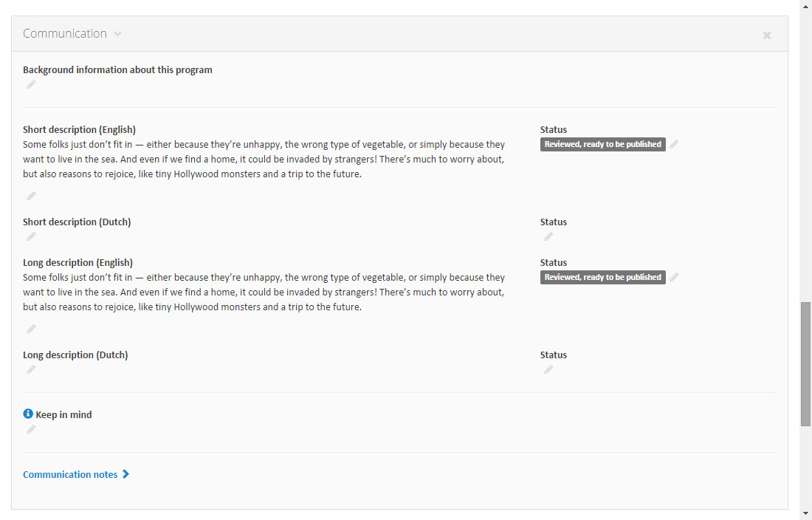Expand Communication notes with the arrow
812x520 pixels.
[126, 474]
